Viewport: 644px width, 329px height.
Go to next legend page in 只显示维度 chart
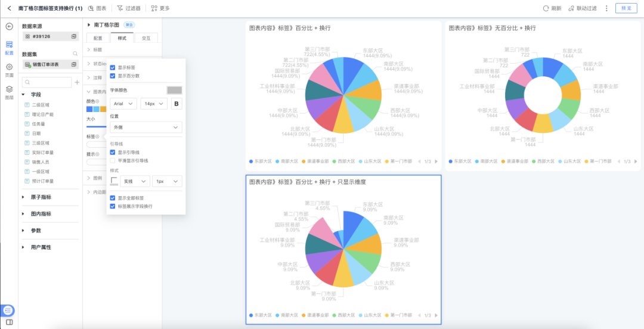tap(436, 315)
